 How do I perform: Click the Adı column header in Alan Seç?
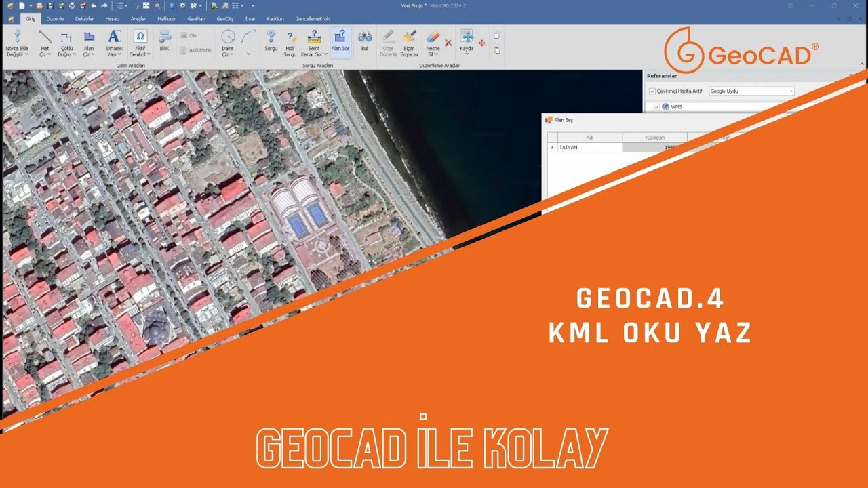coord(590,138)
